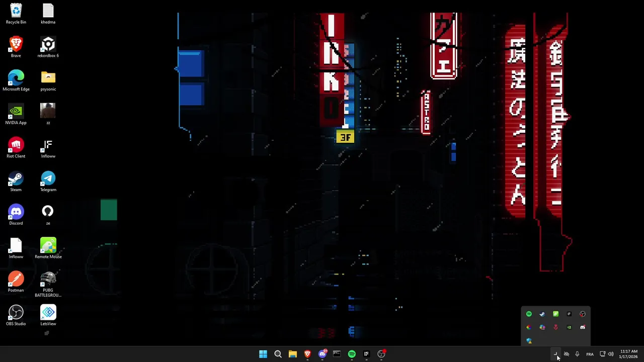The image size is (644, 362).
Task: Click the NVIDIA icon in tray flyout
Action: (x=569, y=327)
